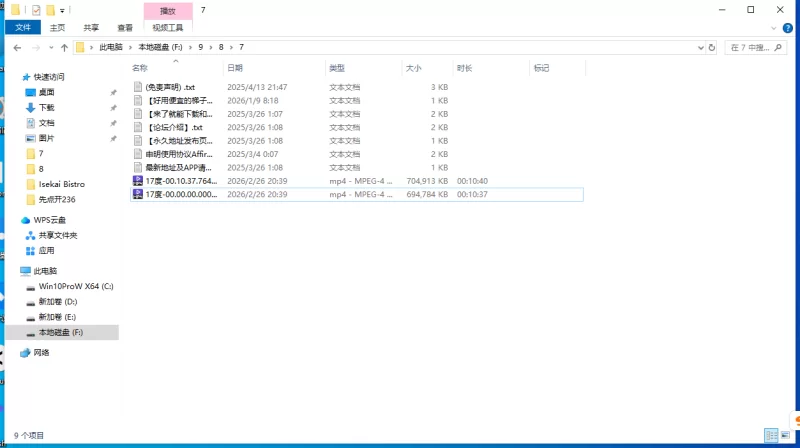The height and width of the screenshot is (448, 800).
Task: Open 文档 in the sidebar
Action: point(46,123)
